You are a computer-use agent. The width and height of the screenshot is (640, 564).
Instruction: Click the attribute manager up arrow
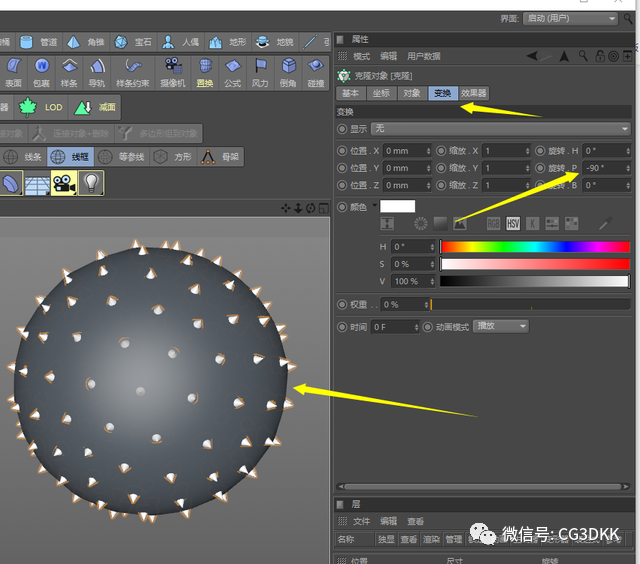click(x=564, y=56)
